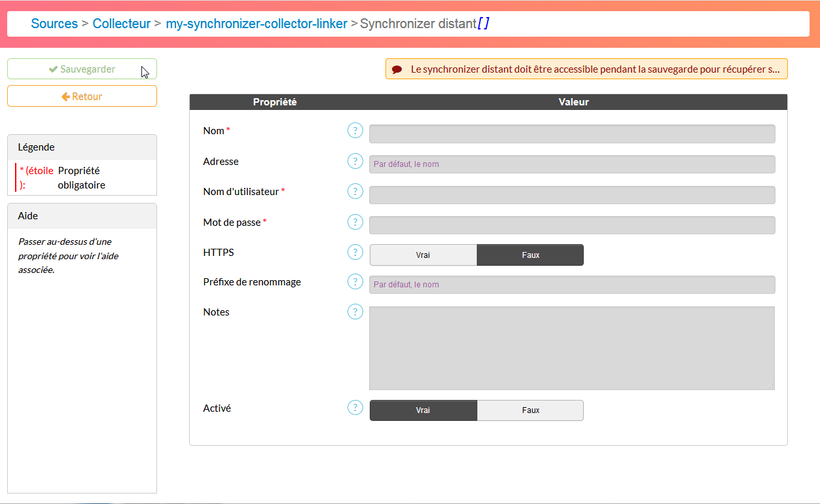Set HTTPS to Faux
820x504 pixels.
(530, 255)
